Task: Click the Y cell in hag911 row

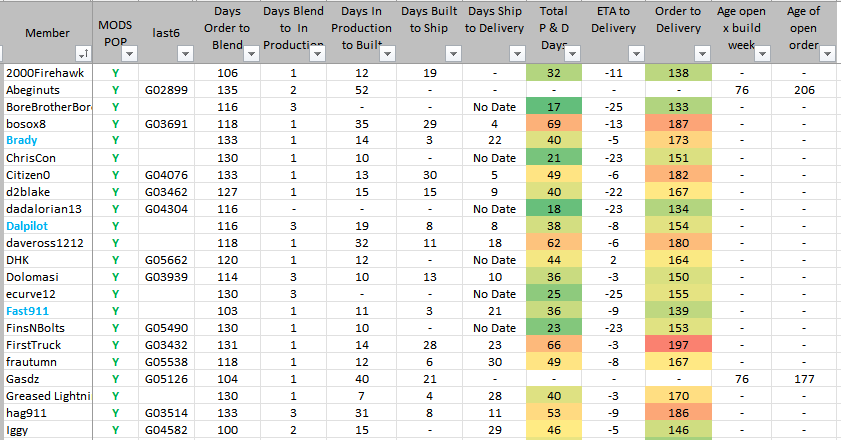Action: (x=116, y=413)
